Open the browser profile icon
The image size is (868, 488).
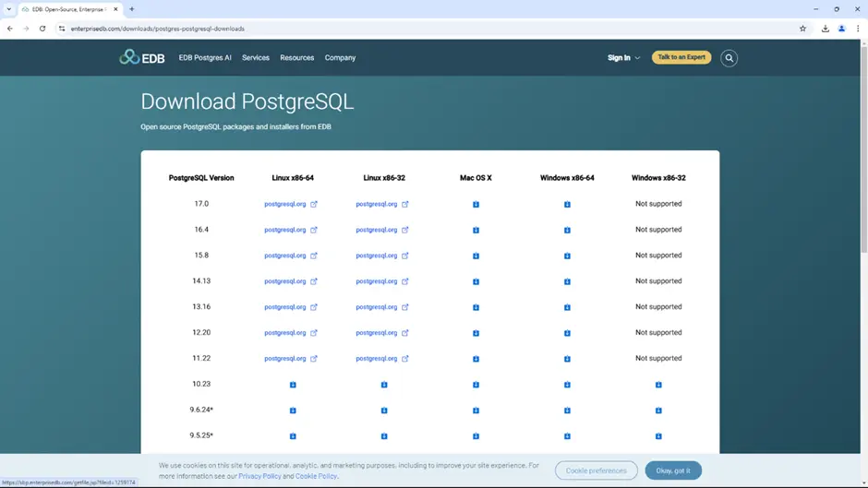click(841, 29)
